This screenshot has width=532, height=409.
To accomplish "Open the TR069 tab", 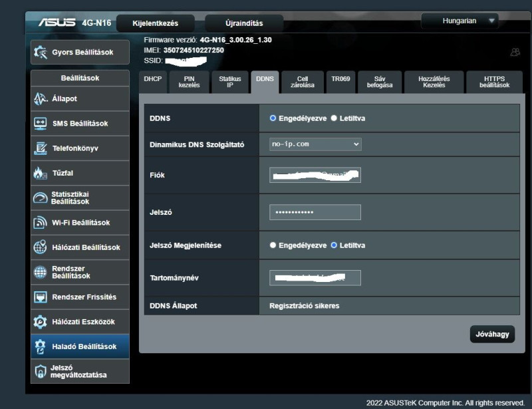I will [x=340, y=82].
